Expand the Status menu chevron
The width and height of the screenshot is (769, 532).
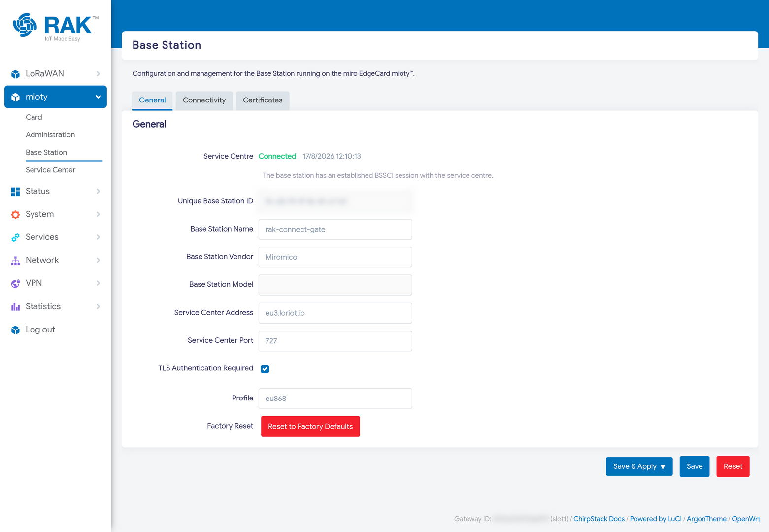(98, 191)
